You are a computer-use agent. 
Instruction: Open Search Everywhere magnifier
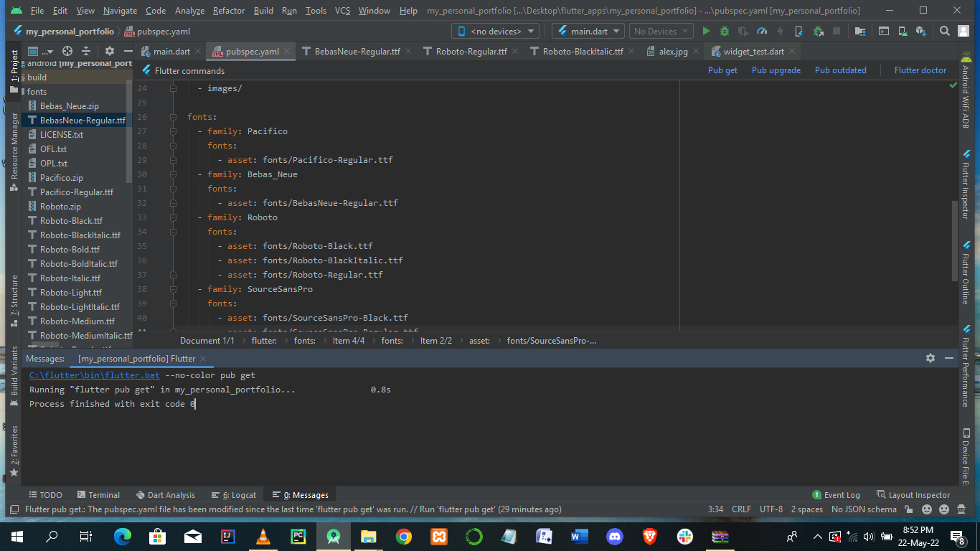(x=945, y=32)
